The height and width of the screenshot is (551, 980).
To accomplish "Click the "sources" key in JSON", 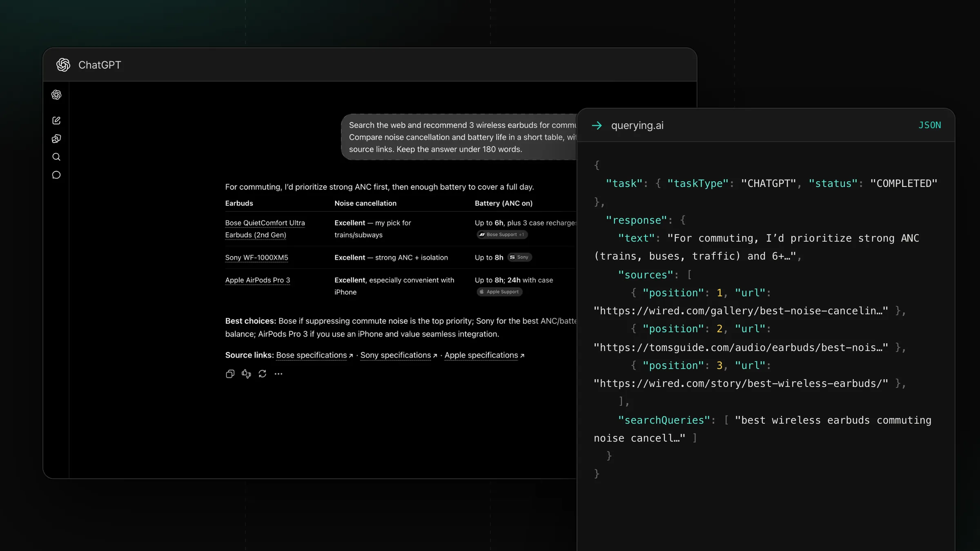I will pos(646,275).
